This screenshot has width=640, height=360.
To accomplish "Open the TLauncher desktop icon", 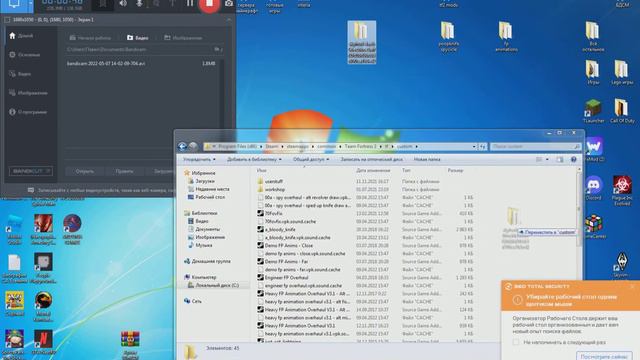I will (x=593, y=111).
